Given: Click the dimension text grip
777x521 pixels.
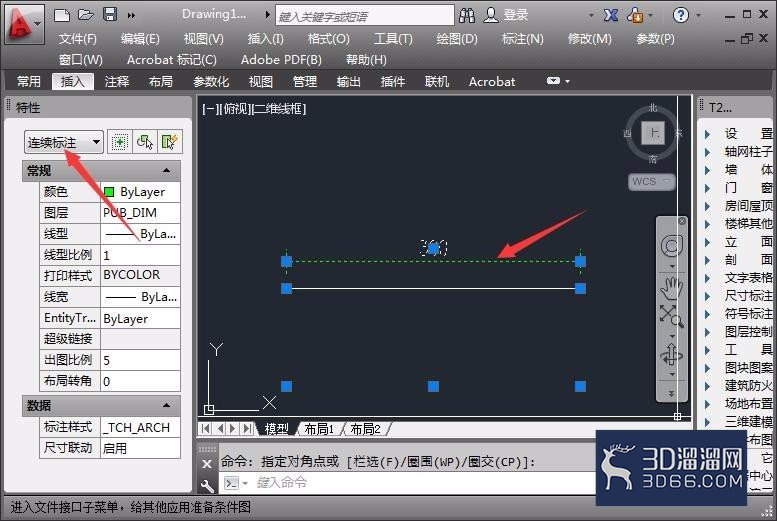Looking at the screenshot, I should 433,247.
